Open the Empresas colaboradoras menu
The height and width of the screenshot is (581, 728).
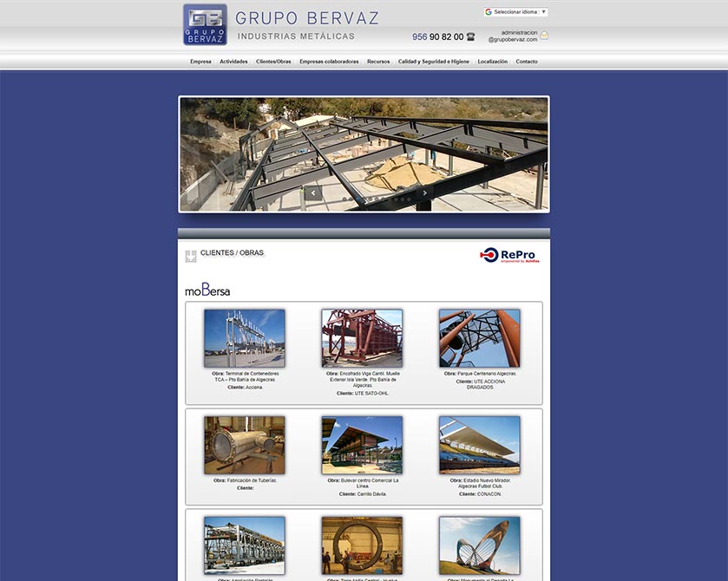coord(329,62)
